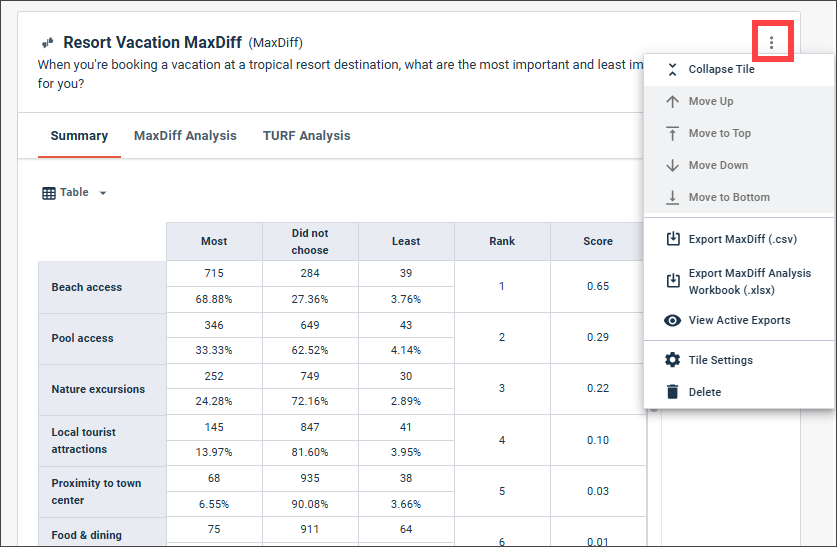
Task: Click the View Active Exports eye icon
Action: (673, 320)
